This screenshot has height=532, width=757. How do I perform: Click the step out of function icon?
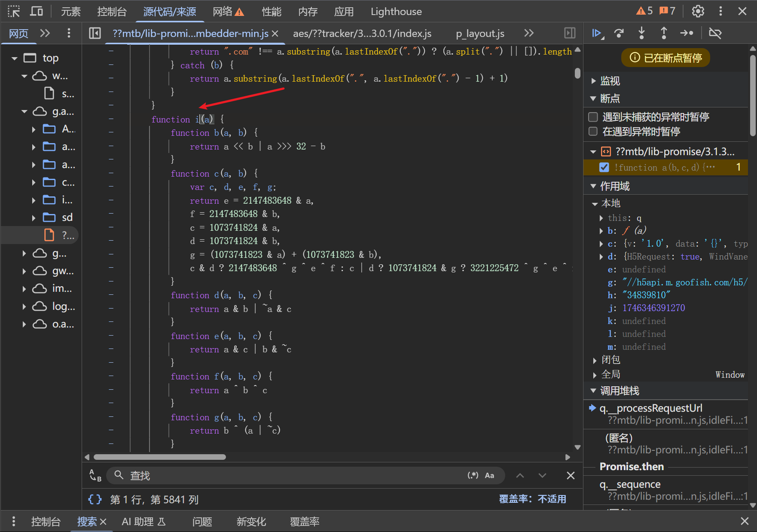coord(664,33)
